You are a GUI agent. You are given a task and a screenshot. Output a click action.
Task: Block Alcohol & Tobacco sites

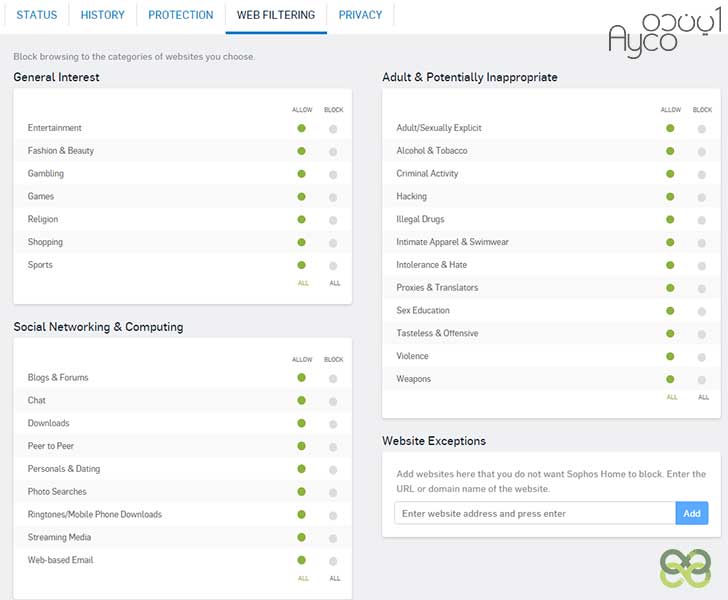click(x=702, y=152)
